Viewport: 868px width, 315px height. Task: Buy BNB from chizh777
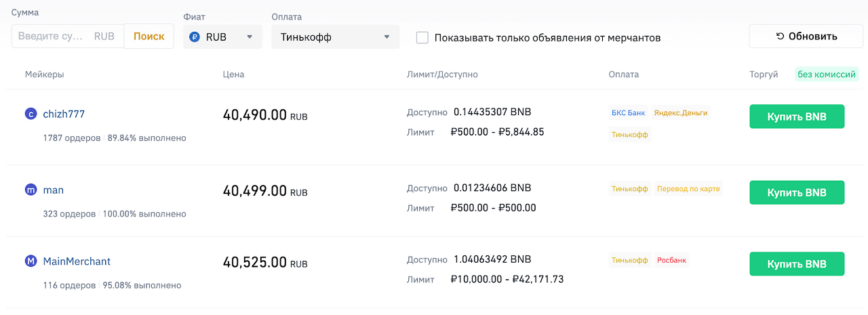click(797, 117)
